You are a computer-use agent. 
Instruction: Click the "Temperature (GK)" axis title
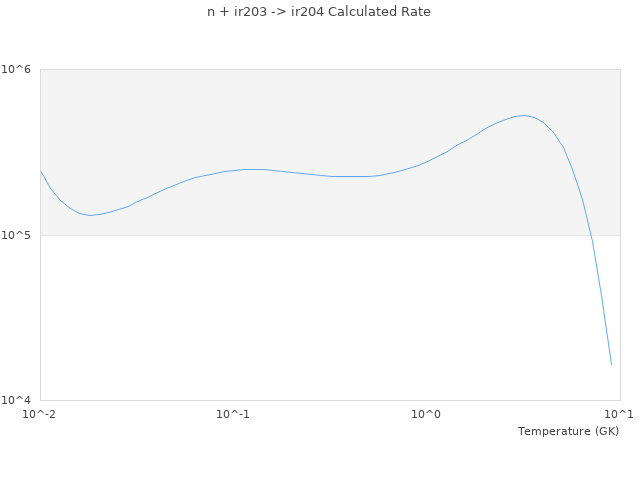click(x=568, y=431)
